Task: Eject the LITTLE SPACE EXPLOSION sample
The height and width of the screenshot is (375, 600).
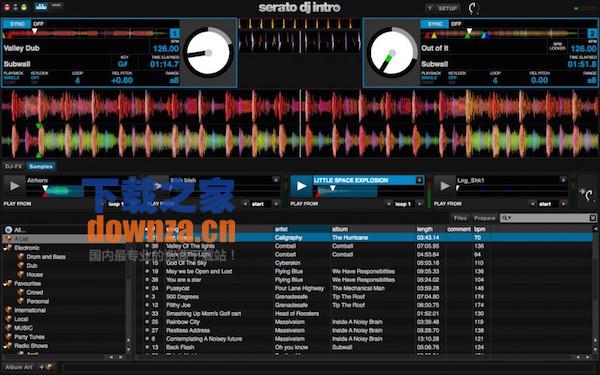Action: pyautogui.click(x=419, y=180)
